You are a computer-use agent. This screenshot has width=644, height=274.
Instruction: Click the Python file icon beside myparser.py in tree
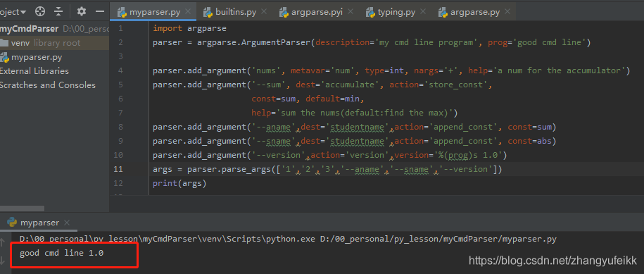[4, 57]
